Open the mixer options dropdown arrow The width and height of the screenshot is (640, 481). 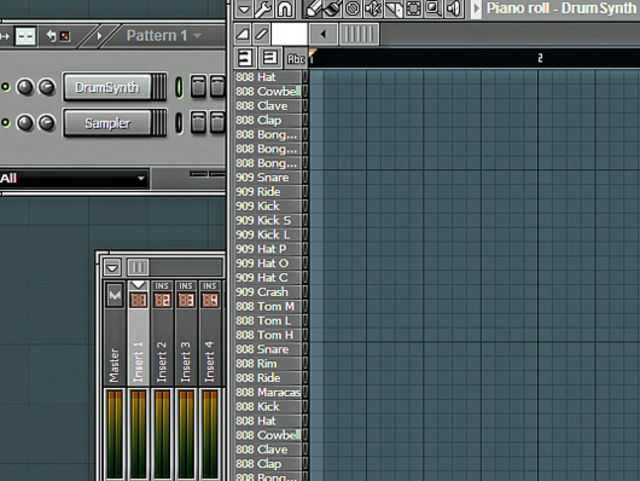(x=112, y=267)
